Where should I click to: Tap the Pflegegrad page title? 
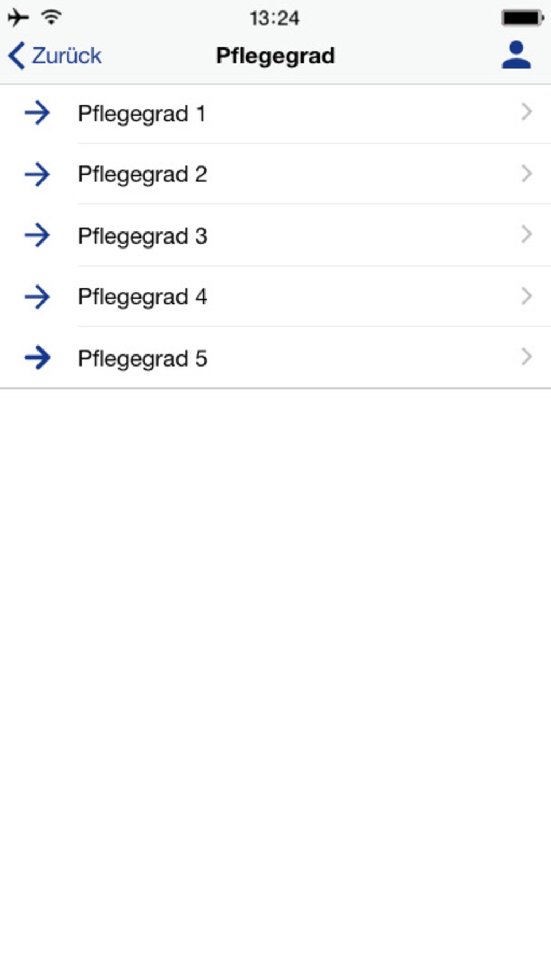click(275, 56)
